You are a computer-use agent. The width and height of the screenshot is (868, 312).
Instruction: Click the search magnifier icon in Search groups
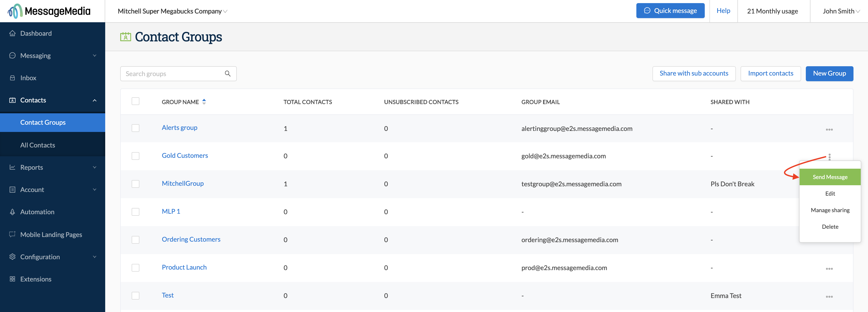point(227,74)
